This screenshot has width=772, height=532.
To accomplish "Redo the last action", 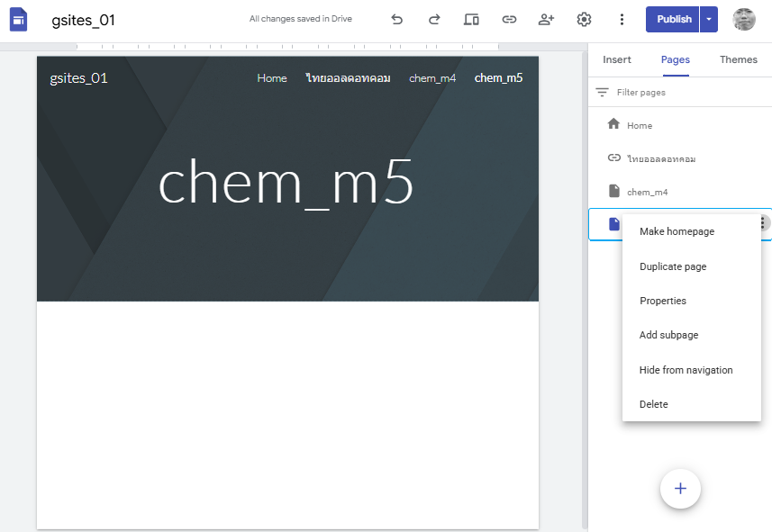I will [x=434, y=20].
